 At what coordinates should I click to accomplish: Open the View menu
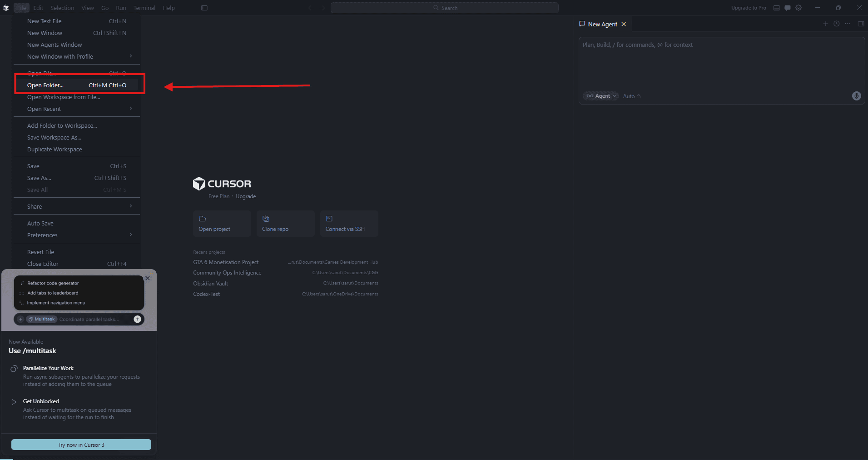pos(88,8)
